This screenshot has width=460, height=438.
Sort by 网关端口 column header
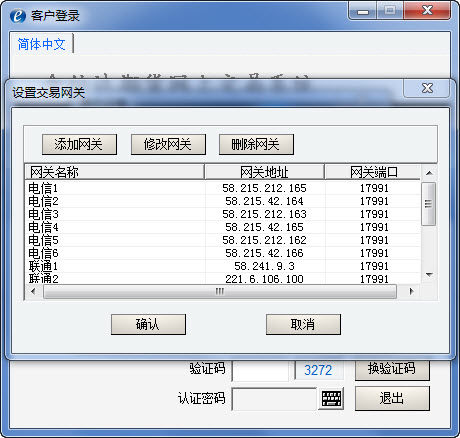373,172
